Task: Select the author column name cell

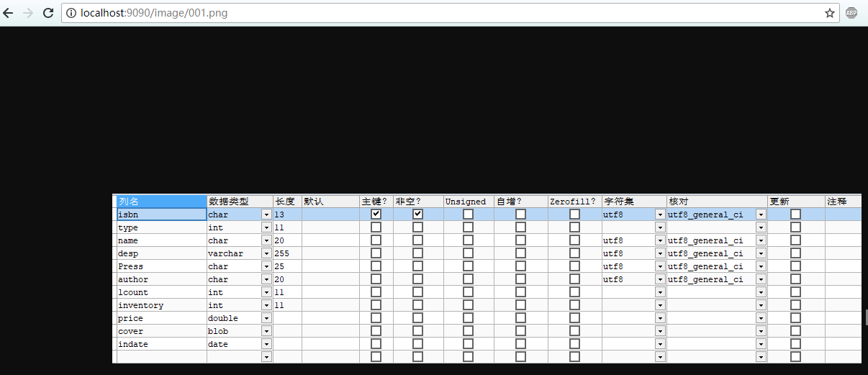Action: point(161,279)
